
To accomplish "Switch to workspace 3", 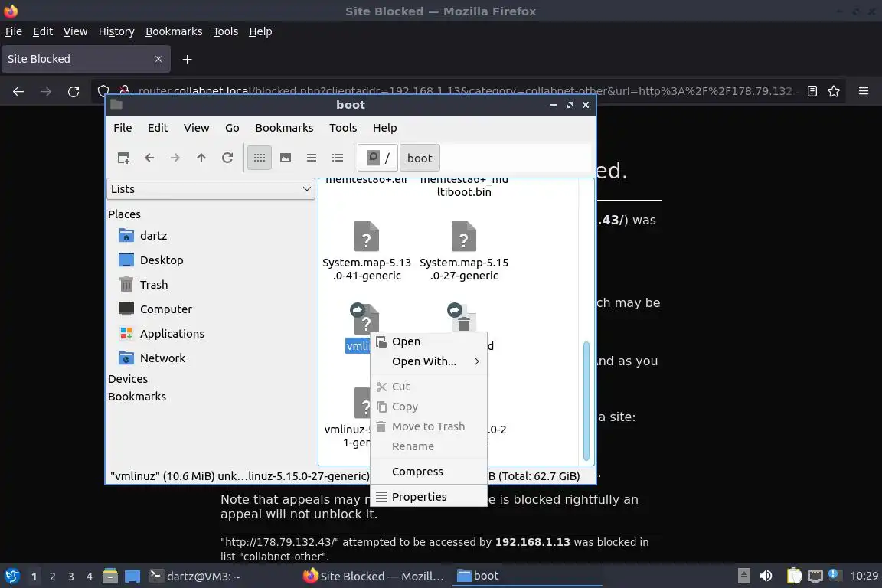I will tap(71, 577).
